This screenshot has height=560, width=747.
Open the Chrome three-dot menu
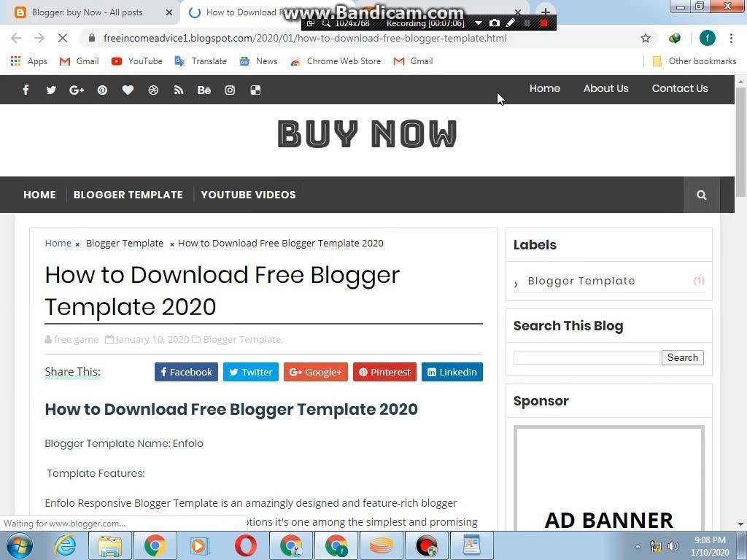click(x=731, y=38)
